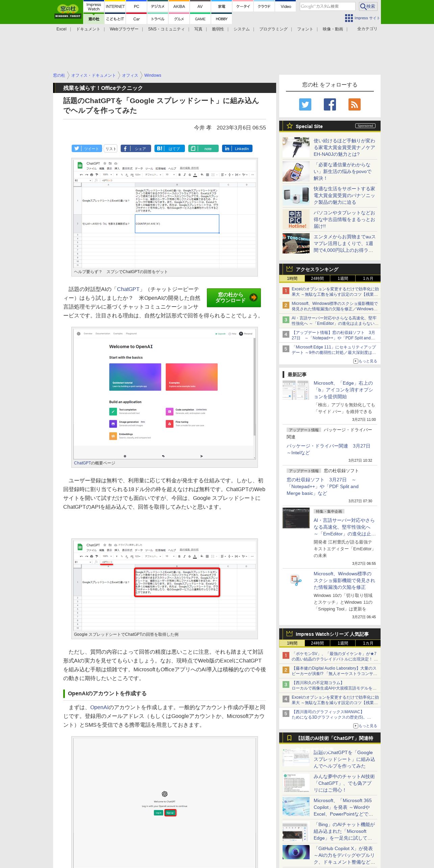The image size is (434, 868).
Task: Open TOHO CINEMAS au スマプレ thumbnail
Action: point(296,243)
